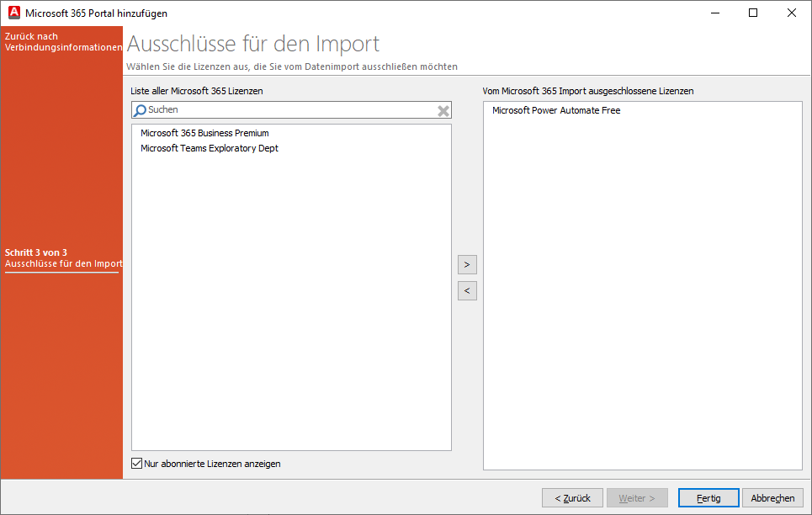The image size is (812, 515).
Task: Clear the search field using the X icon
Action: (443, 109)
